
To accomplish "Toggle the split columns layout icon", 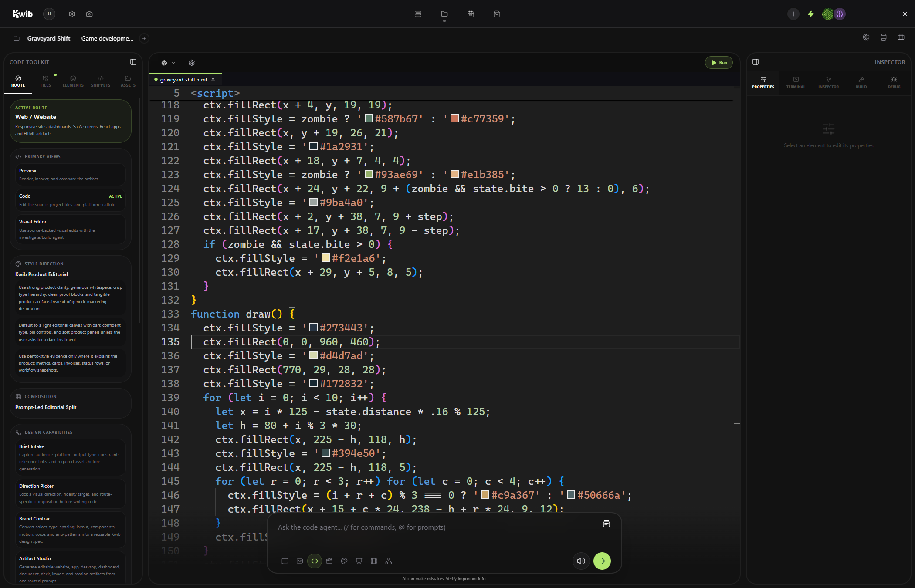I will (x=901, y=37).
